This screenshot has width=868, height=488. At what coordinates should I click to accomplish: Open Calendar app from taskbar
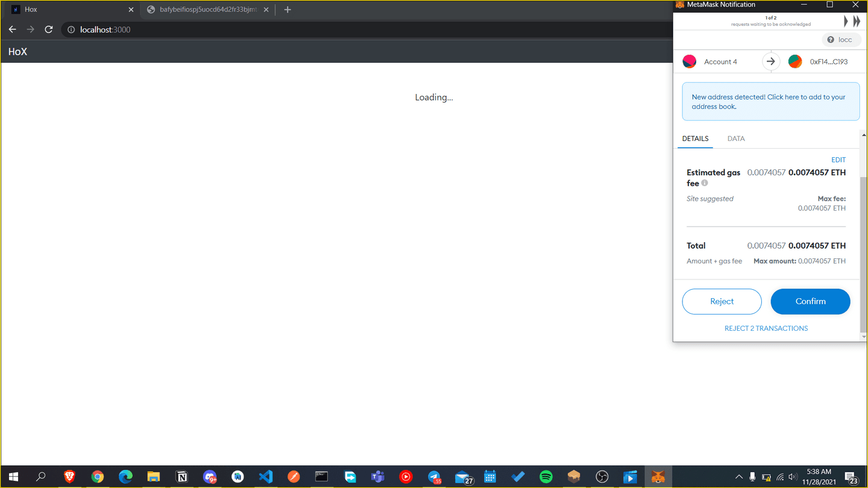[x=490, y=477]
